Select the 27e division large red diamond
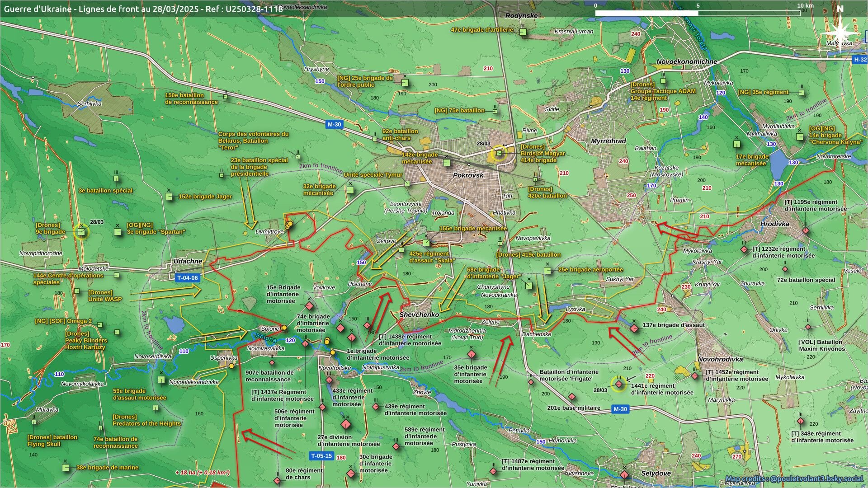 pos(346,425)
